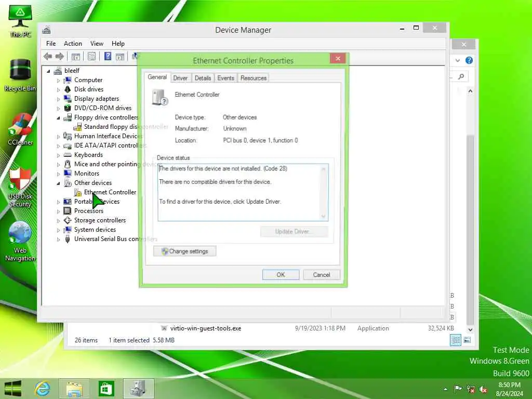Viewport: 532px width, 399px height.
Task: Click the Disk drives category icon
Action: (68, 89)
